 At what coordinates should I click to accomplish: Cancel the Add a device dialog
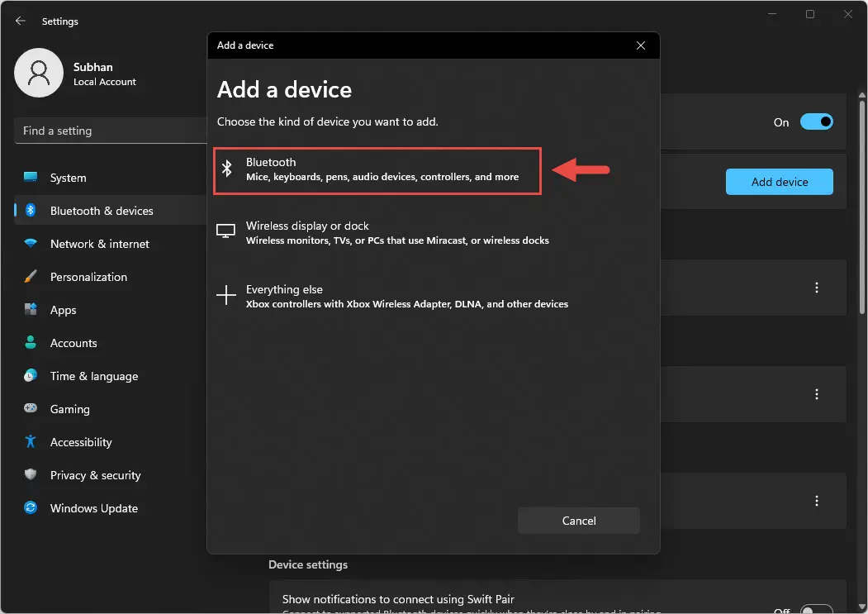(x=578, y=521)
